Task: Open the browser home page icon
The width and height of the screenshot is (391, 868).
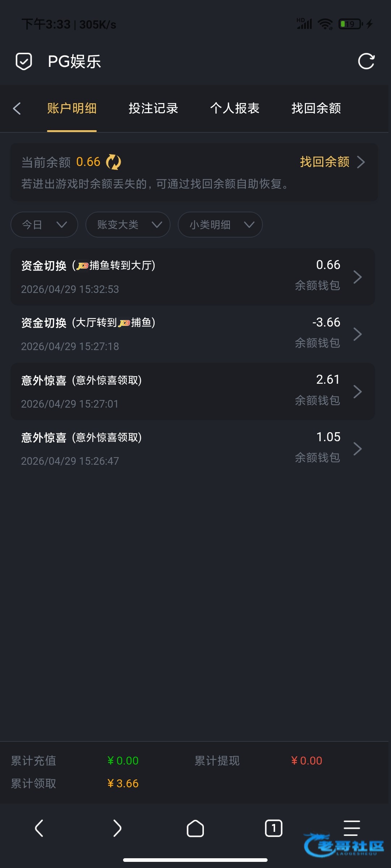Action: point(195,828)
